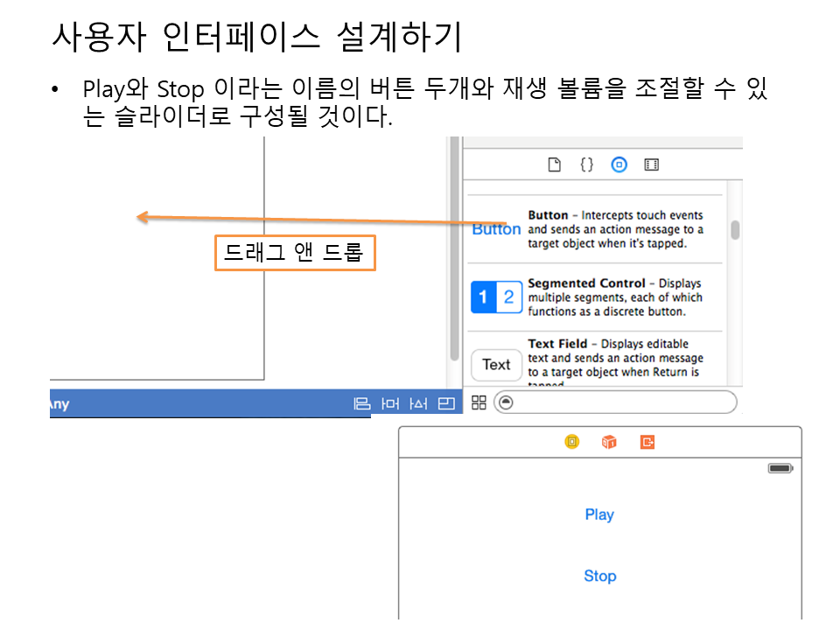Click the Resizing Behavior icon

pos(447,403)
